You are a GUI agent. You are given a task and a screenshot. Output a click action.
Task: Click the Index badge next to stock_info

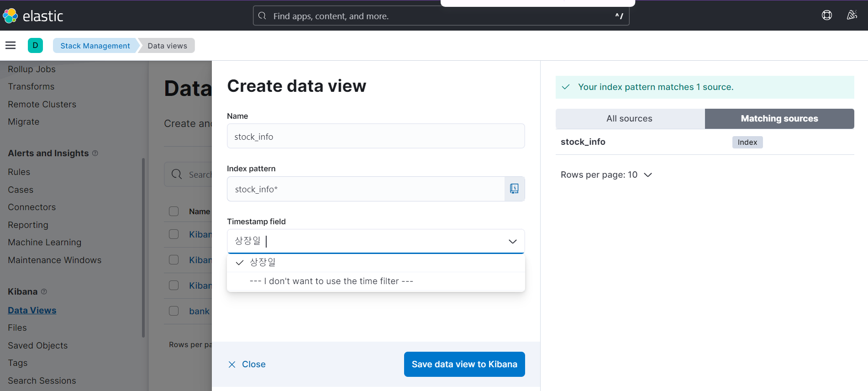(x=747, y=142)
